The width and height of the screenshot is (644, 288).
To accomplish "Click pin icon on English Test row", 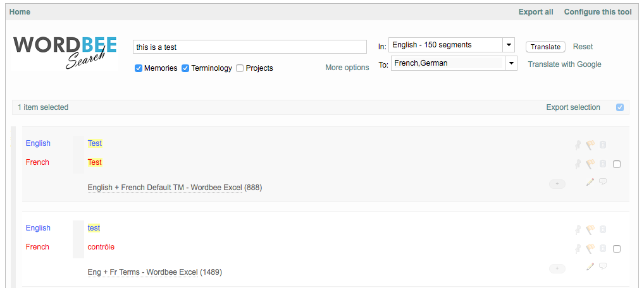I will coord(578,145).
